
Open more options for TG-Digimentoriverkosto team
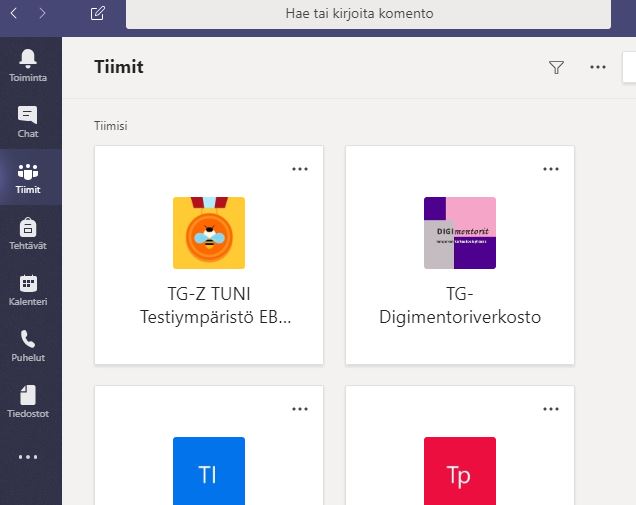point(551,168)
